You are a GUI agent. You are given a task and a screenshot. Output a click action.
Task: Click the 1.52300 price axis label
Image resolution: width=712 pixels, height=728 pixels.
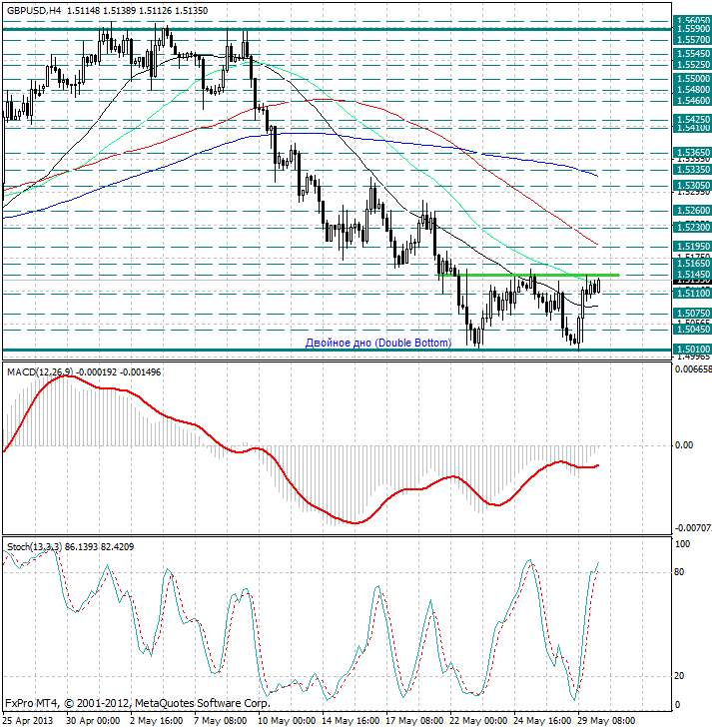[x=692, y=228]
